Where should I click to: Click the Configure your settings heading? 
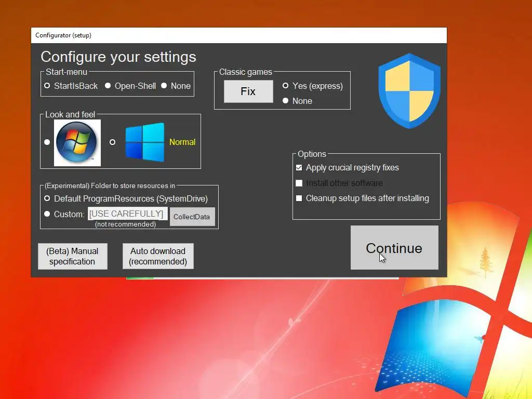[118, 57]
